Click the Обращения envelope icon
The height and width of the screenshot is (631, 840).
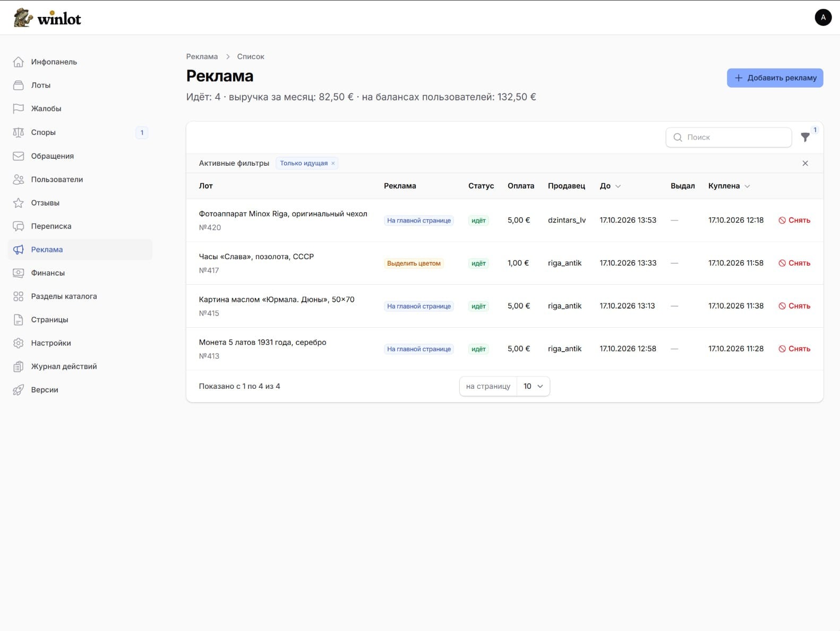[x=18, y=156]
